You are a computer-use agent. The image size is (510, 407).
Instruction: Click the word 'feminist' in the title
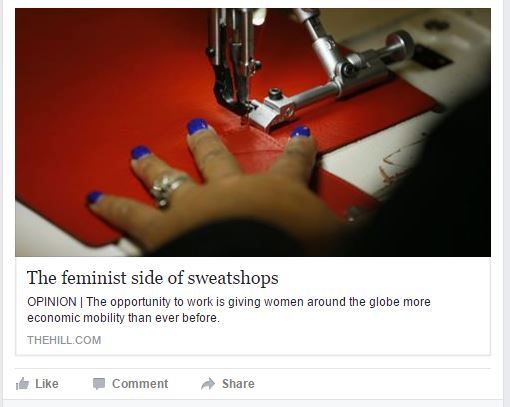[94, 278]
